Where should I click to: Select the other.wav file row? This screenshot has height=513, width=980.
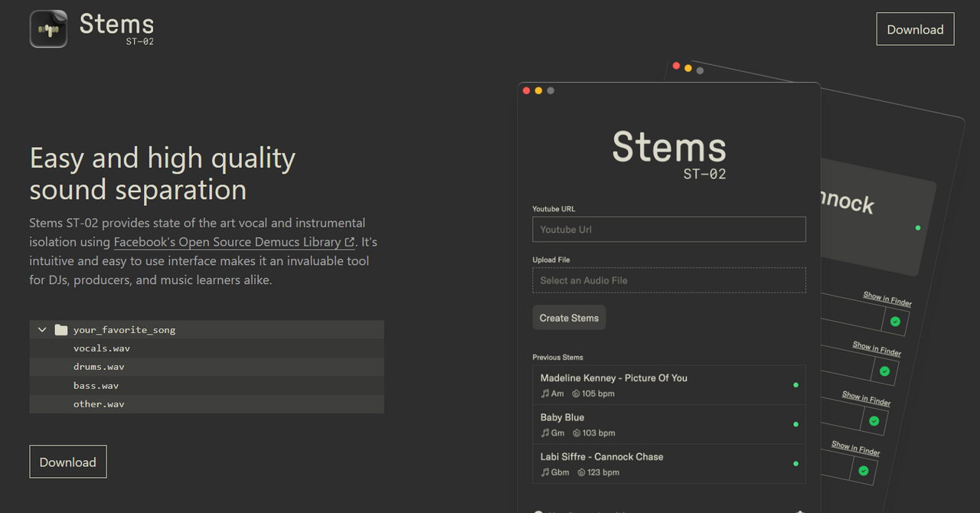coord(207,404)
